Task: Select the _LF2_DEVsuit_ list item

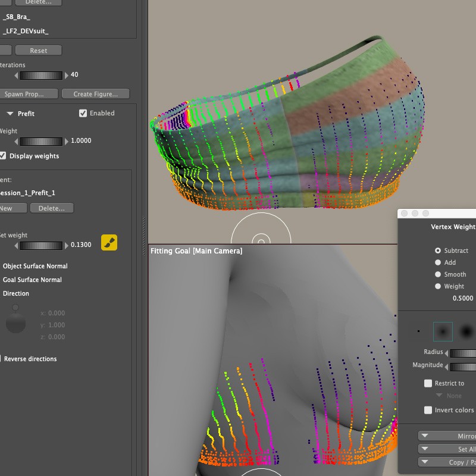Action: click(x=26, y=31)
